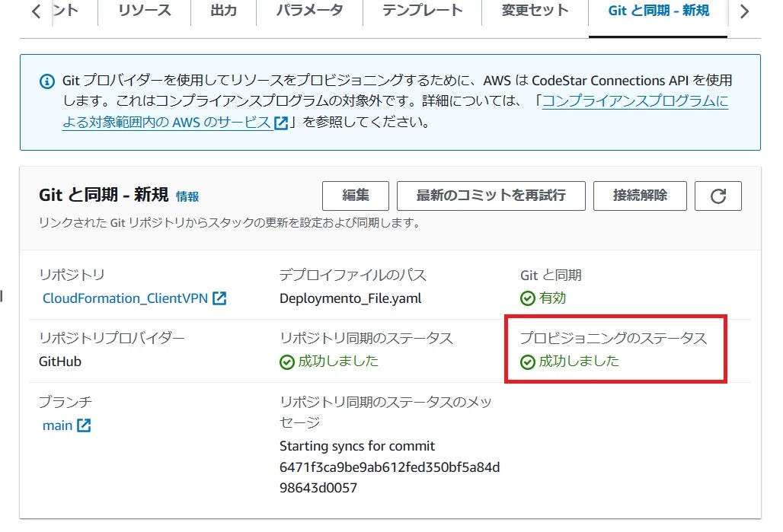Screen dimensions: 783x532
Task: Open the 出力 tab
Action: [x=224, y=11]
